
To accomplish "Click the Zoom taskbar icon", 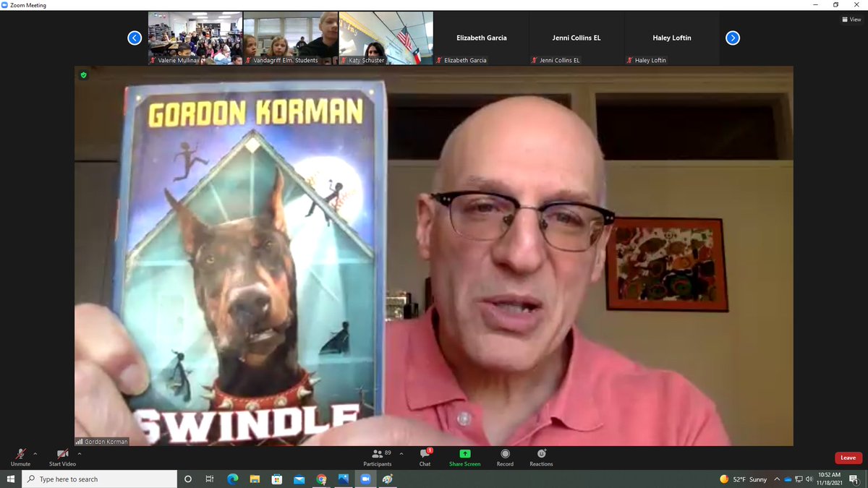I will tap(365, 479).
